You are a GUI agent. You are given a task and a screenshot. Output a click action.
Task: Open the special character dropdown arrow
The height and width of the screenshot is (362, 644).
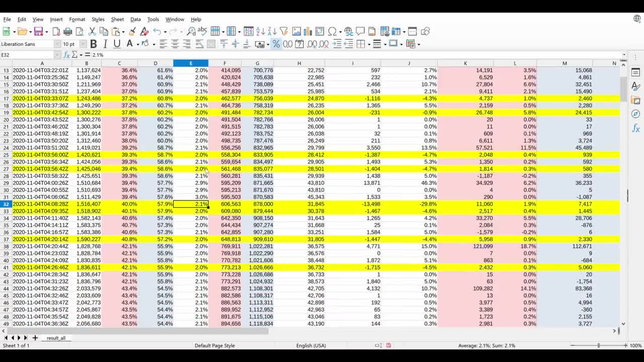(340, 31)
